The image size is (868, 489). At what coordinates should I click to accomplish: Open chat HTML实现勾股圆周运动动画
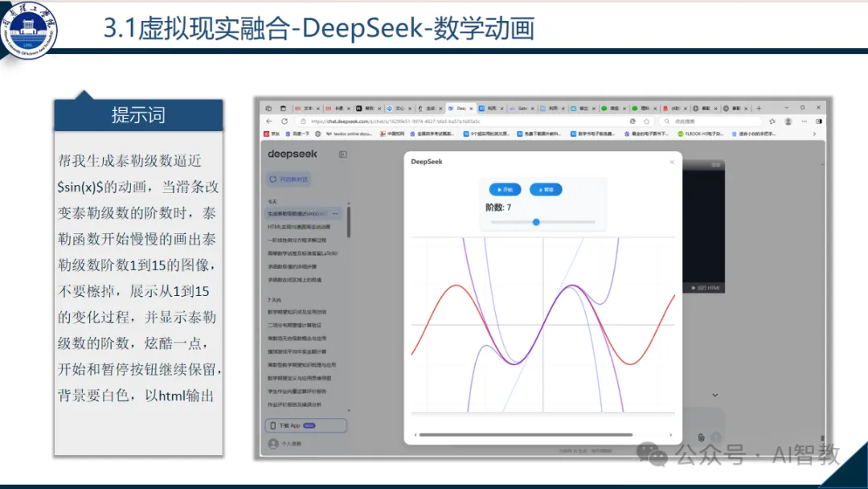click(x=299, y=227)
